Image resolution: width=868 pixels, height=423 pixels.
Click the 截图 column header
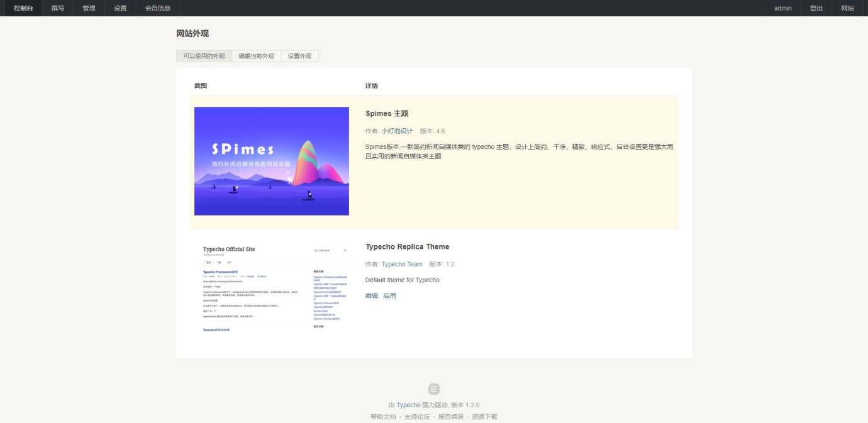click(x=201, y=85)
